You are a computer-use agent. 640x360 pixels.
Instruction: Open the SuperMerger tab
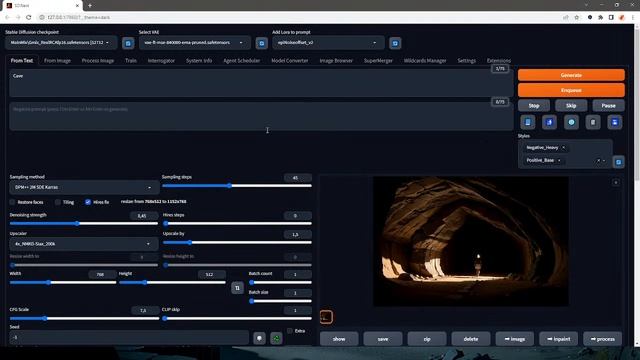click(378, 60)
